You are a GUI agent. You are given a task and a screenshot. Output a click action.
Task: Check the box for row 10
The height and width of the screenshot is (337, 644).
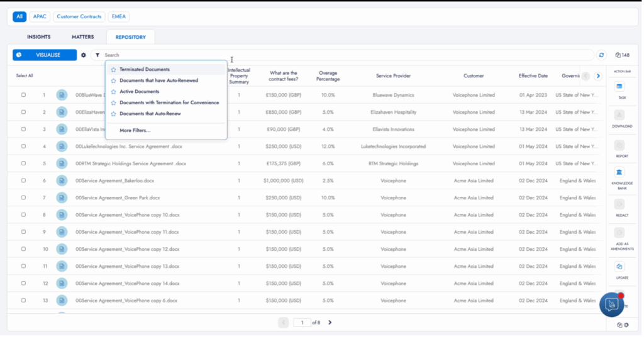[24, 249]
